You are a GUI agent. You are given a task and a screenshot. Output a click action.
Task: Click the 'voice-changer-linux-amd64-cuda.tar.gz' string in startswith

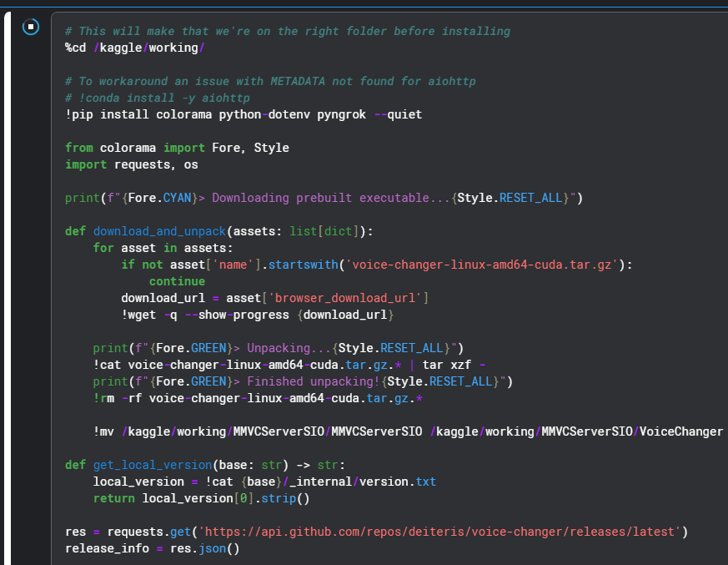click(484, 265)
